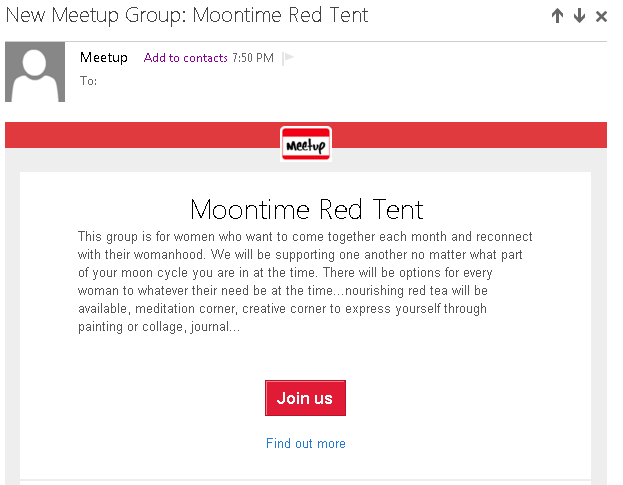Go to previous message with up arrow
This screenshot has width=623, height=485.
(x=558, y=16)
